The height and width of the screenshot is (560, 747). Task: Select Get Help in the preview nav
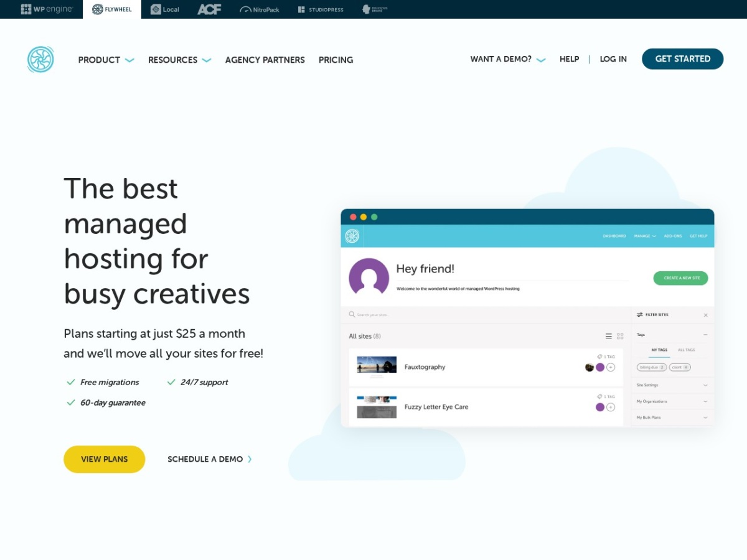point(698,236)
